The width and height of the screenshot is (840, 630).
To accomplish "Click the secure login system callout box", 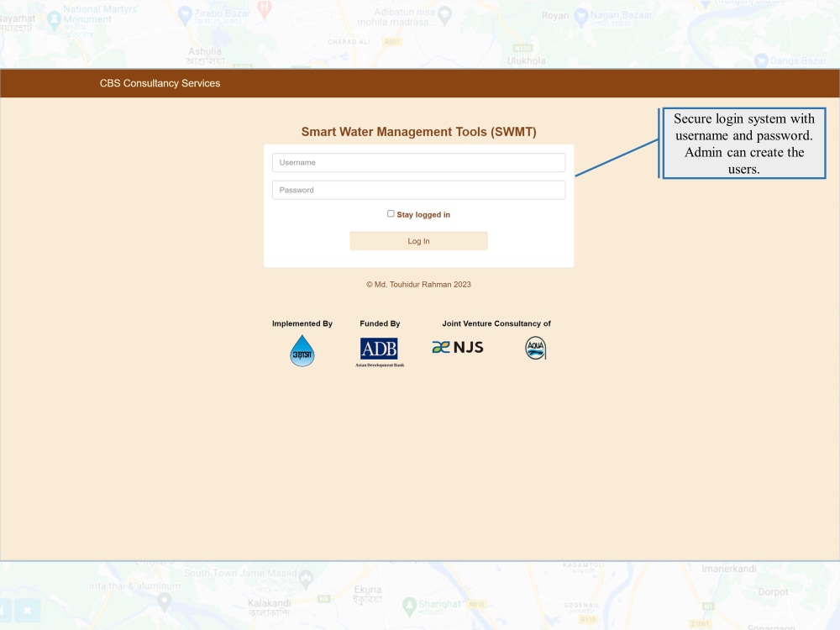I will tap(743, 143).
